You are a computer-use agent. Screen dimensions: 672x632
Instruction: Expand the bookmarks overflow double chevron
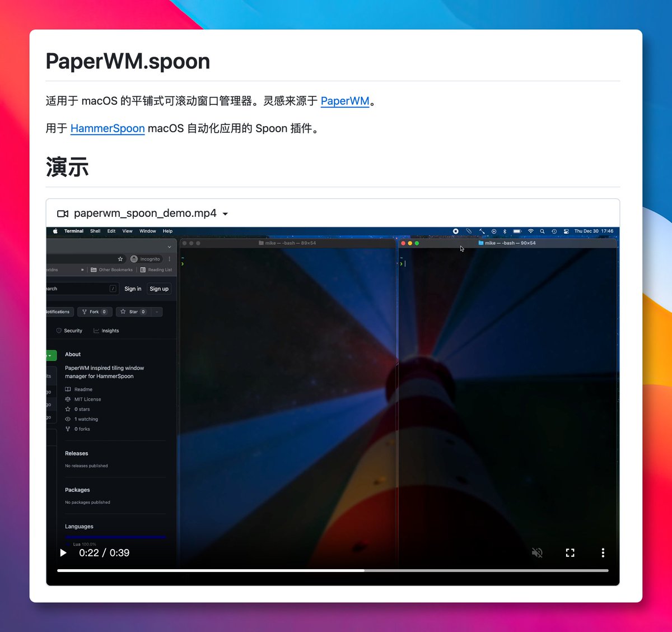82,269
